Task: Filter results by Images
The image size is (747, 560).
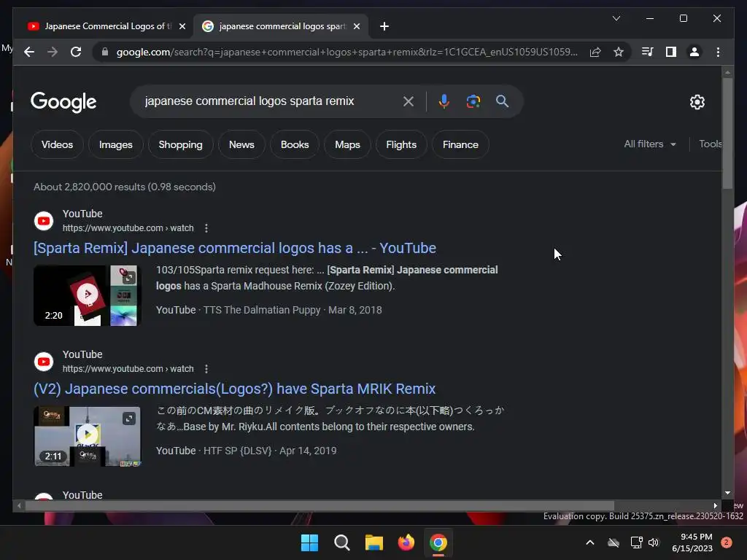Action: pyautogui.click(x=116, y=145)
